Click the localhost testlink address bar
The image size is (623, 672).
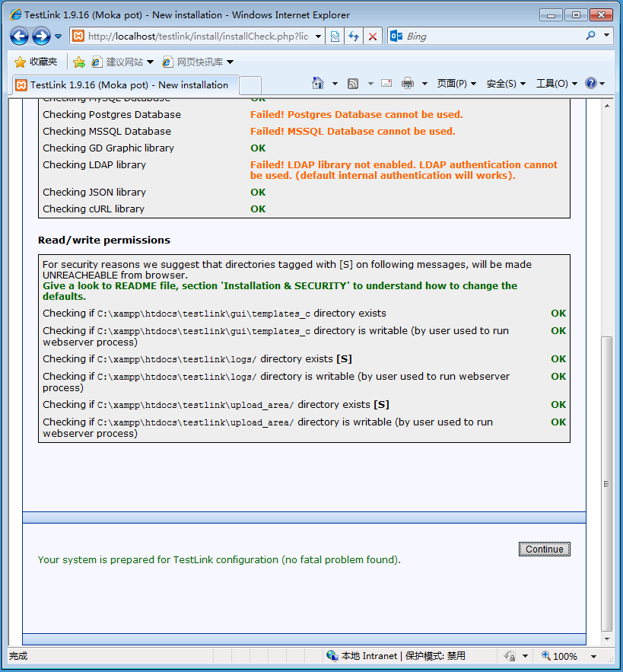(x=198, y=37)
